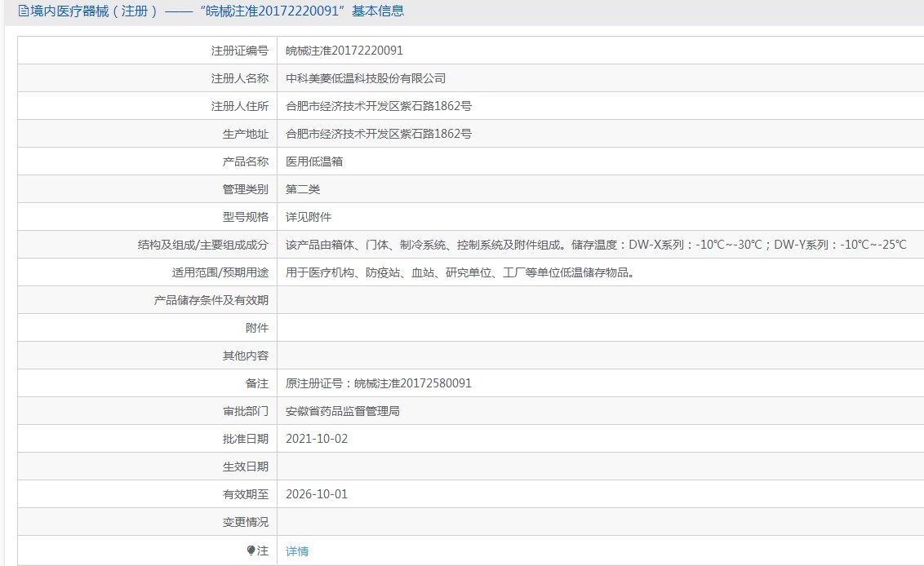
Task: Click the 审批部门 label
Action: coord(246,411)
